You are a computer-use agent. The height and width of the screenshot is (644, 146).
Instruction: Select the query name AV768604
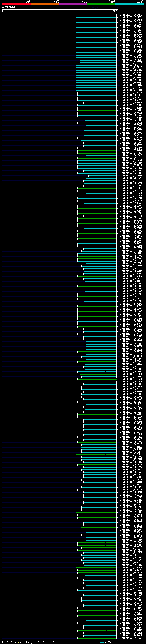[8, 7]
